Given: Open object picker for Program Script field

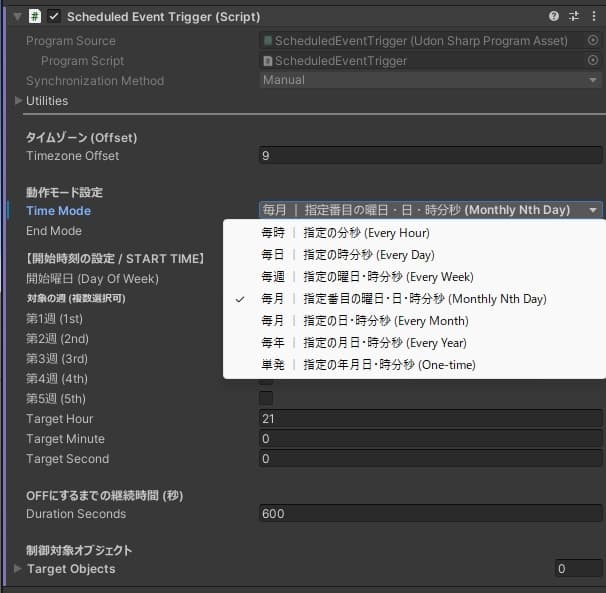Looking at the screenshot, I should pyautogui.click(x=593, y=60).
